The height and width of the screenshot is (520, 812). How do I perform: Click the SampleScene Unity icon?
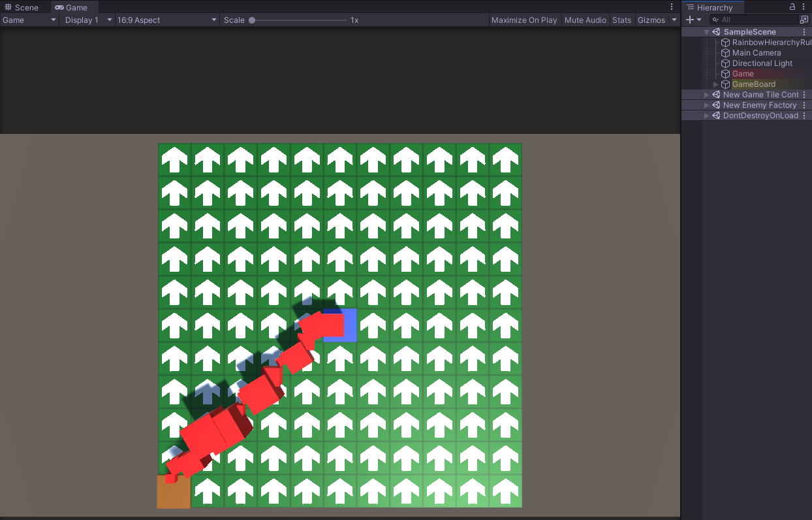(716, 32)
